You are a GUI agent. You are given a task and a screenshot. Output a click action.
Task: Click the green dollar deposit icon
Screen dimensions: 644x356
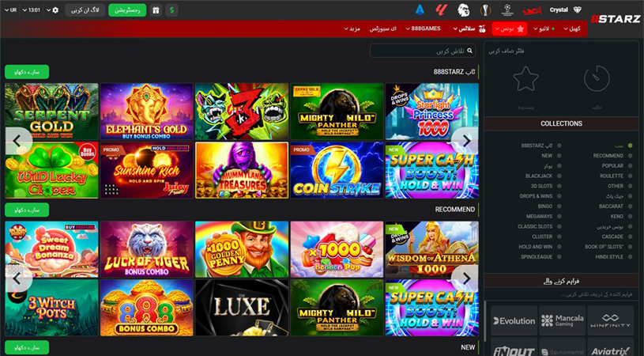(171, 10)
